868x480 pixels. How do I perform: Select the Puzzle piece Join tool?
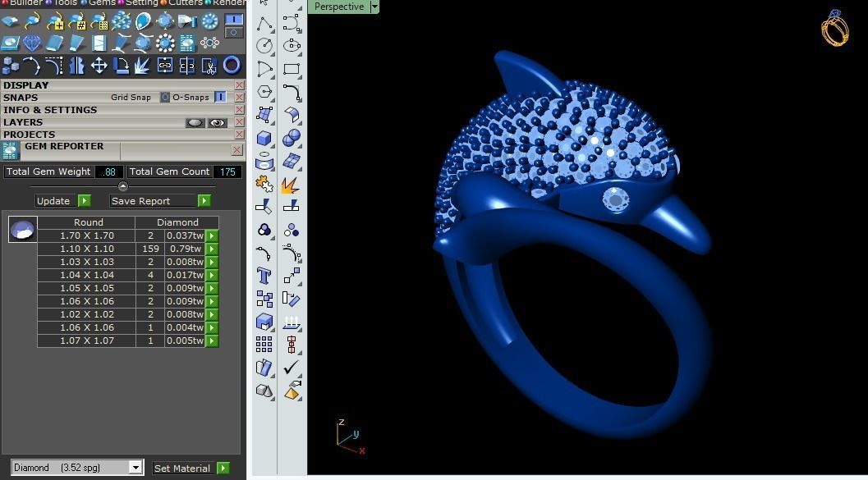tap(264, 184)
